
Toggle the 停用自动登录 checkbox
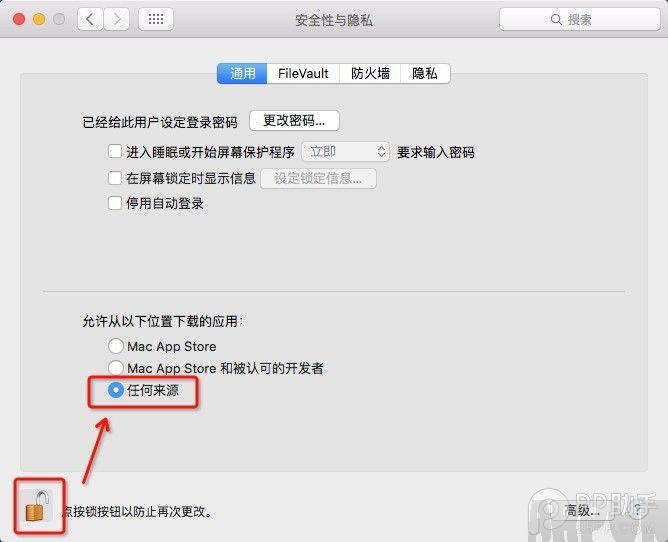tap(115, 203)
